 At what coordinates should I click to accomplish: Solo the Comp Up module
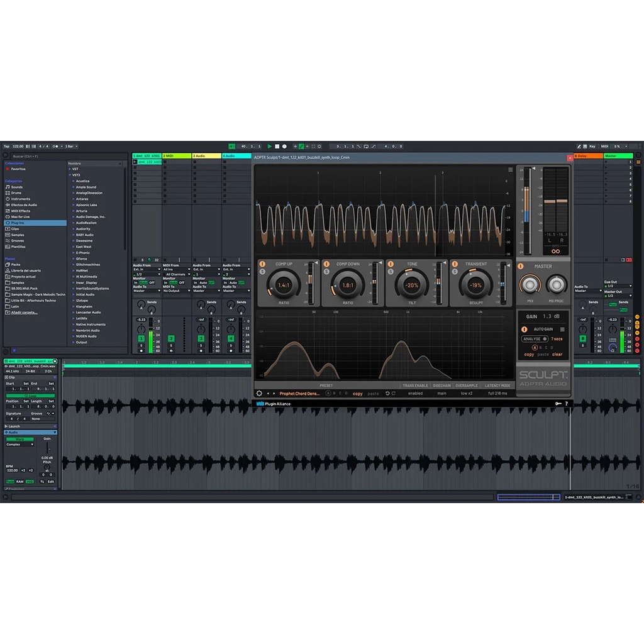point(262,272)
